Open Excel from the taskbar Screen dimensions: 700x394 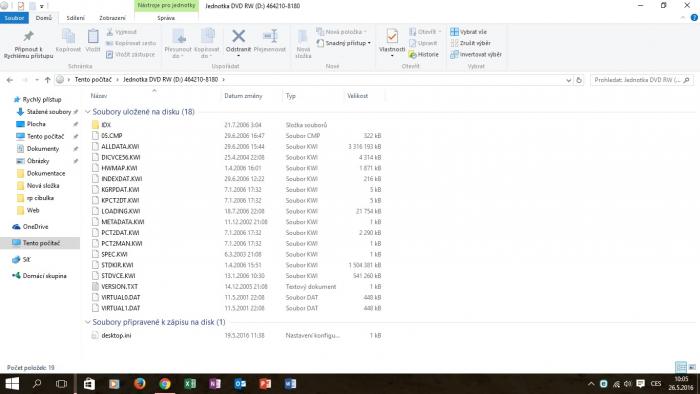click(x=190, y=384)
